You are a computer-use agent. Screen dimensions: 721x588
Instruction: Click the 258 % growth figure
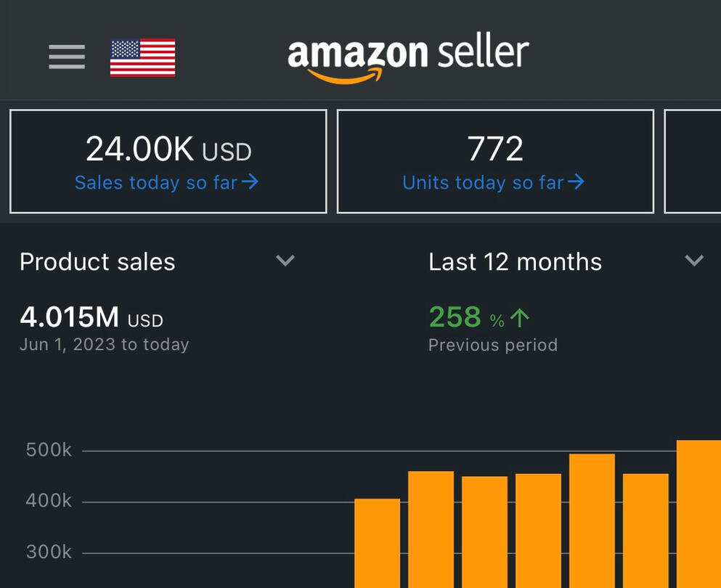click(455, 318)
